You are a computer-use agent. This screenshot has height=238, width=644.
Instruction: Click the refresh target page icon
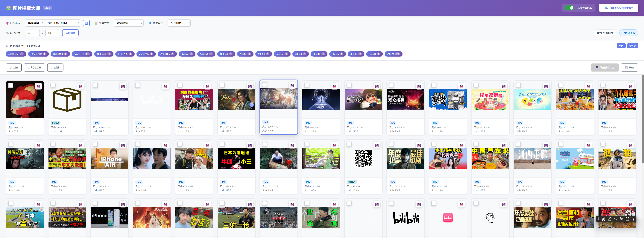[86, 23]
